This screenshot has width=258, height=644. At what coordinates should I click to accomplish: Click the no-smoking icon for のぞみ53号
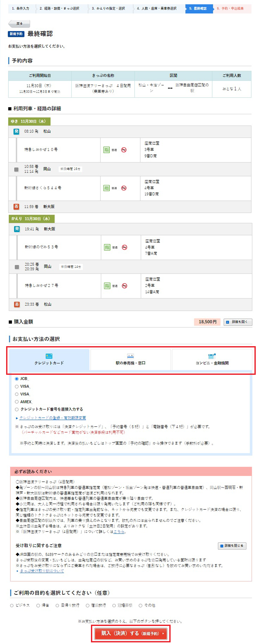point(124,247)
